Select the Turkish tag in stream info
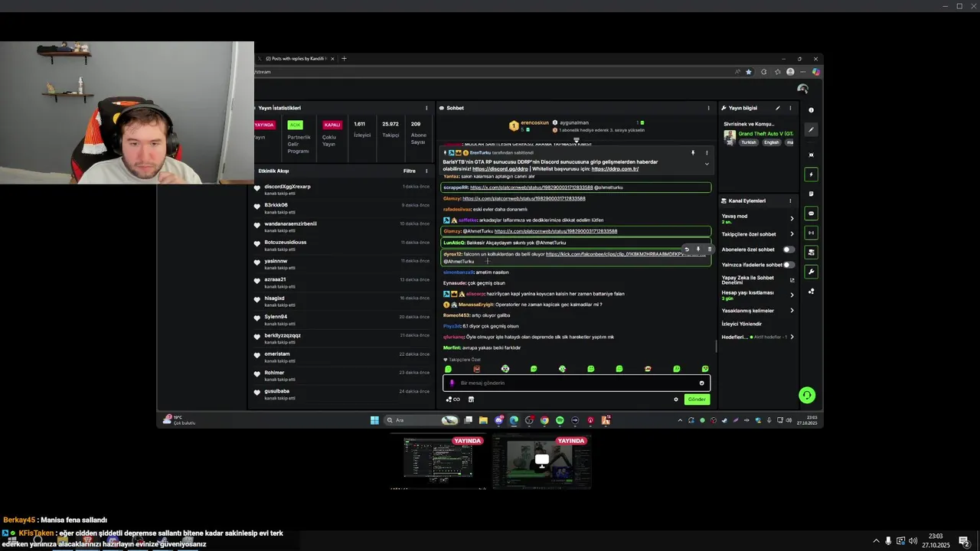 click(x=749, y=142)
